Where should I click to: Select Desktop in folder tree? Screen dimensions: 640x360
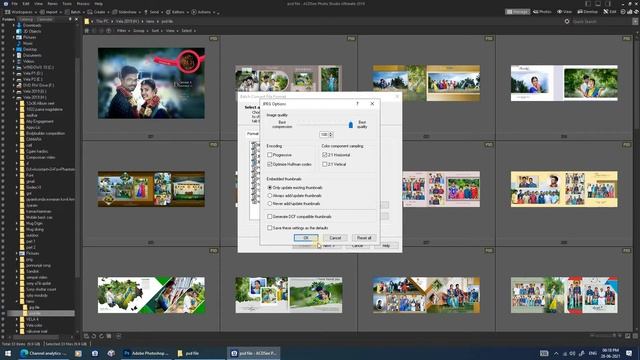tap(29, 49)
